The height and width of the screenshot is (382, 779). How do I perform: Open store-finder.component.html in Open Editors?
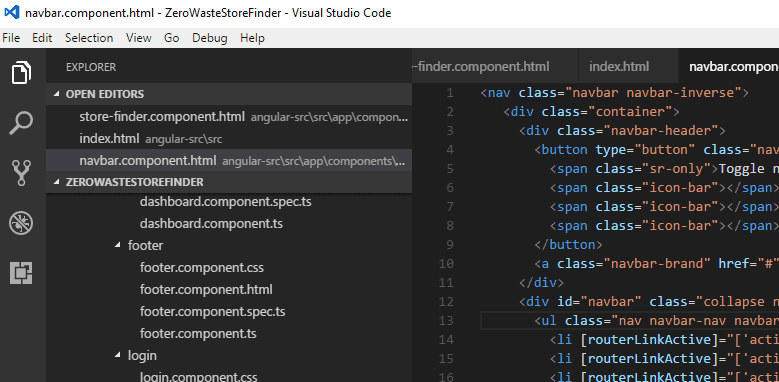click(x=229, y=117)
